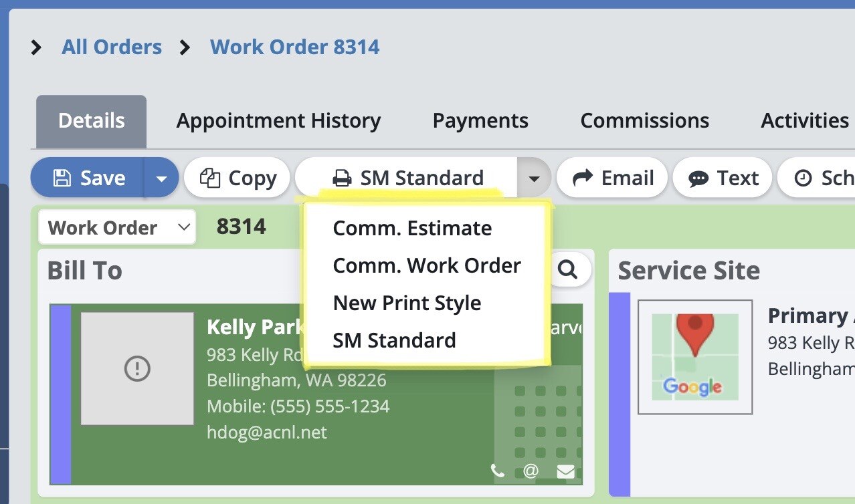Collapse the print style dropdown arrow
This screenshot has width=855, height=504.
pyautogui.click(x=533, y=178)
